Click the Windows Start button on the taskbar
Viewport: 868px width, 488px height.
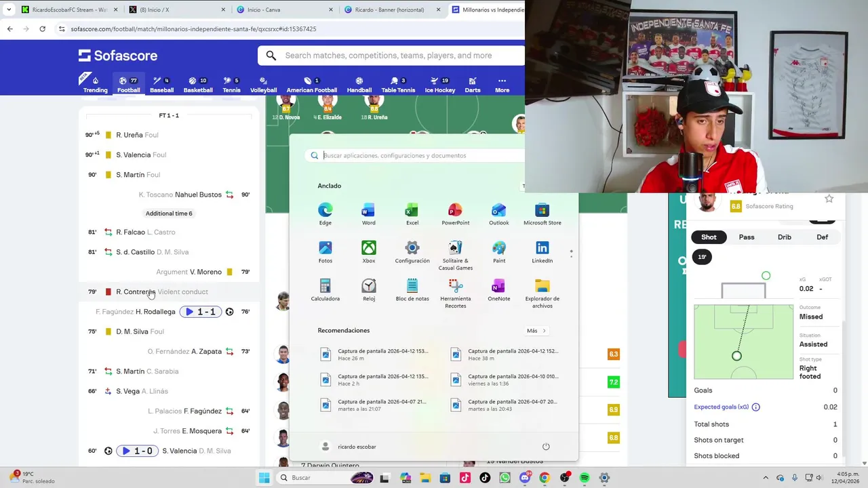pyautogui.click(x=264, y=478)
